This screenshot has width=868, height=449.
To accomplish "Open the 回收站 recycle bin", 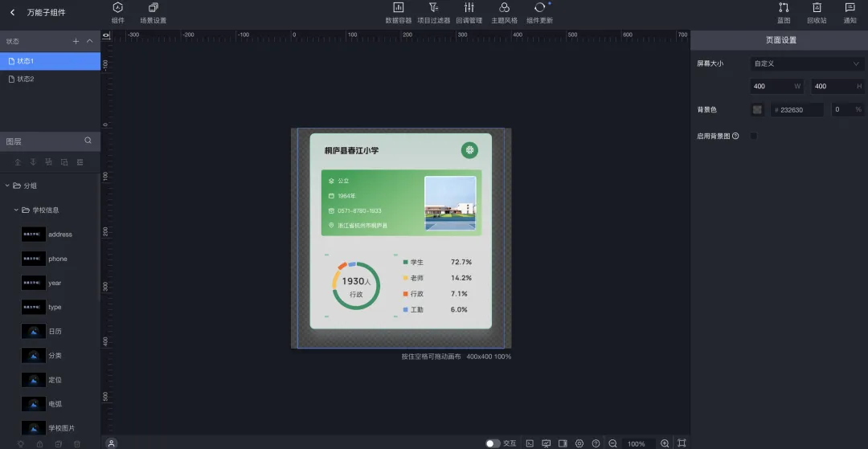I will [x=817, y=13].
